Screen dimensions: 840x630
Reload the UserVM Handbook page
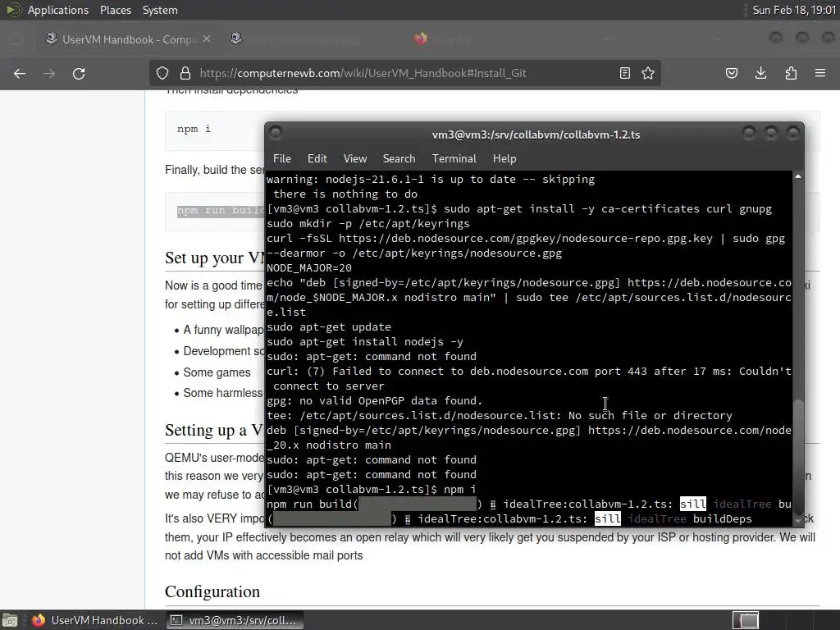(79, 73)
